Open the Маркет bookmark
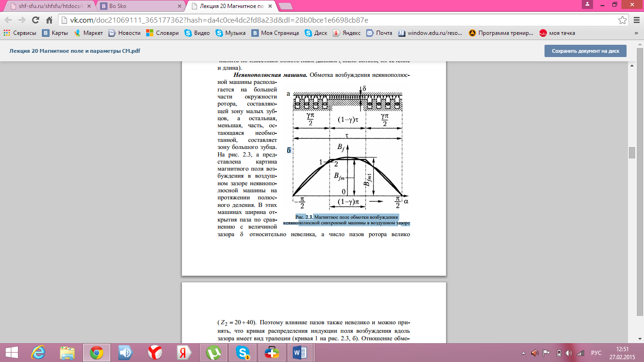The width and height of the screenshot is (644, 362). pyautogui.click(x=88, y=33)
